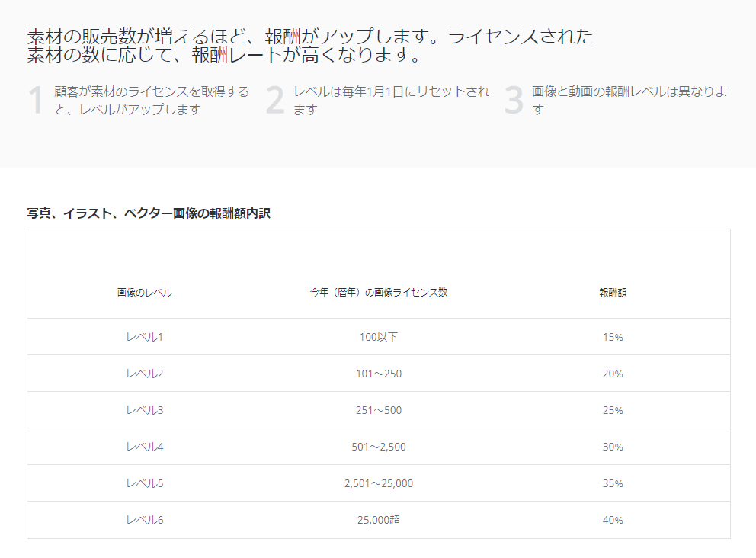
Task: Click the 501～2,500 license range cell
Action: click(378, 447)
